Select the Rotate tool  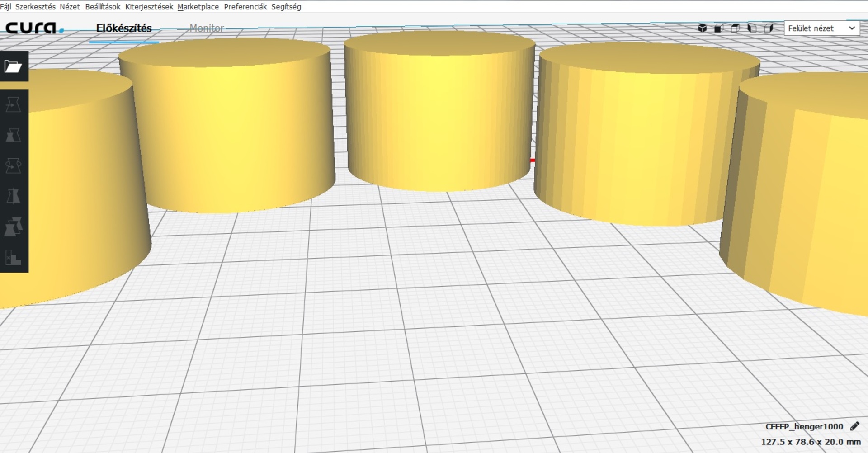point(13,166)
